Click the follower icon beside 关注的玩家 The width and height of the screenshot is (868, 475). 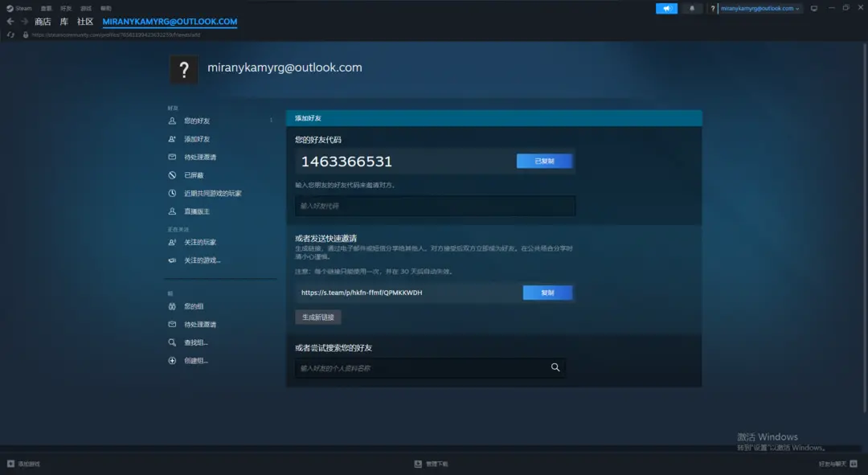coord(172,242)
